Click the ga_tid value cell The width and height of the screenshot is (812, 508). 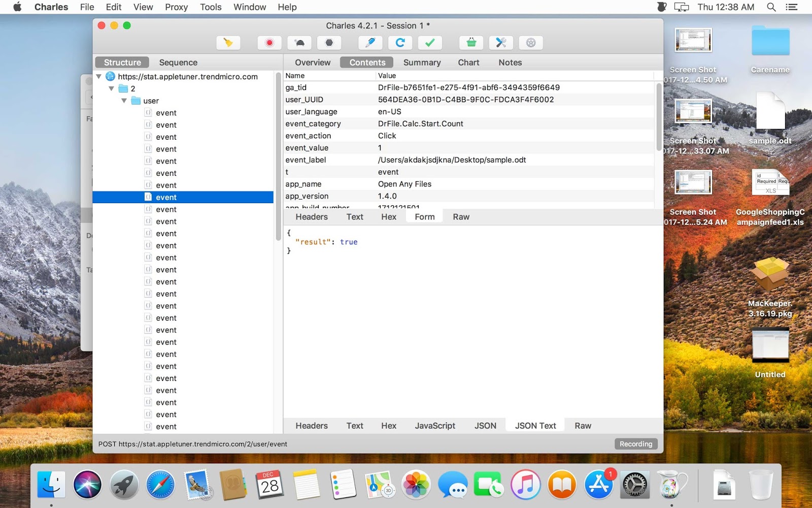(469, 87)
